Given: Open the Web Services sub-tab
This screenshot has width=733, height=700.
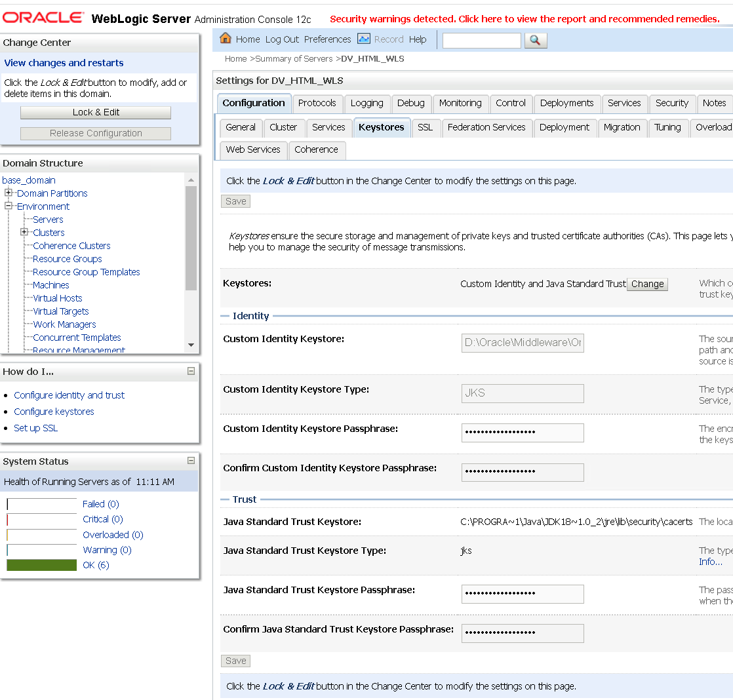Looking at the screenshot, I should [253, 150].
